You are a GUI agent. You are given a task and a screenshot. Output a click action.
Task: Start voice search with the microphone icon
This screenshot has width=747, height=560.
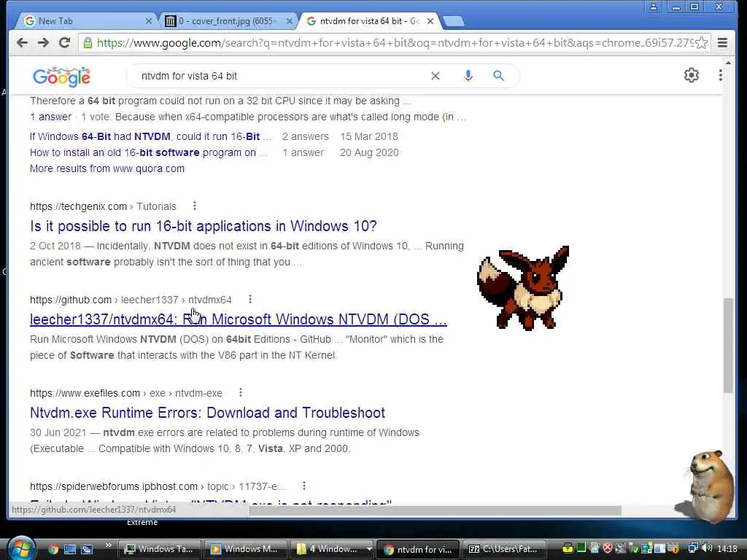click(468, 76)
